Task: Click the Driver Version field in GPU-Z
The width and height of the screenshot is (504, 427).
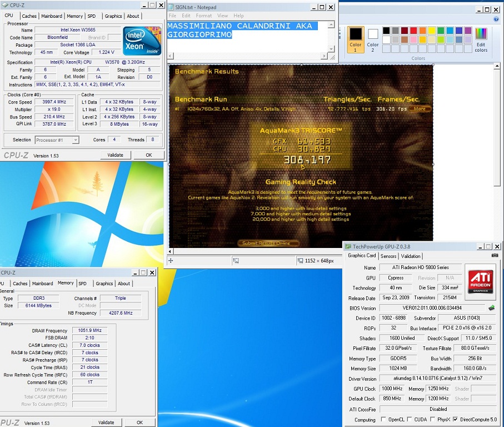Action: pos(438,379)
